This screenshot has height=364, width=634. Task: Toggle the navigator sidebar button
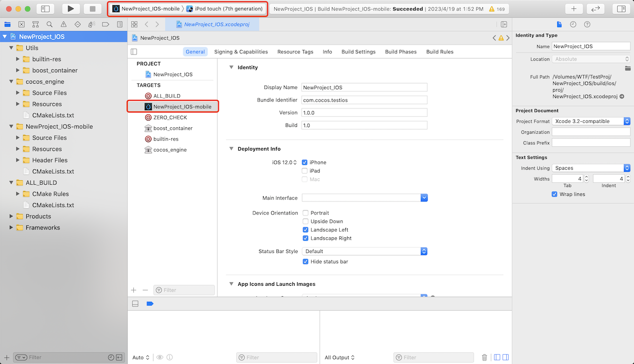tap(45, 8)
